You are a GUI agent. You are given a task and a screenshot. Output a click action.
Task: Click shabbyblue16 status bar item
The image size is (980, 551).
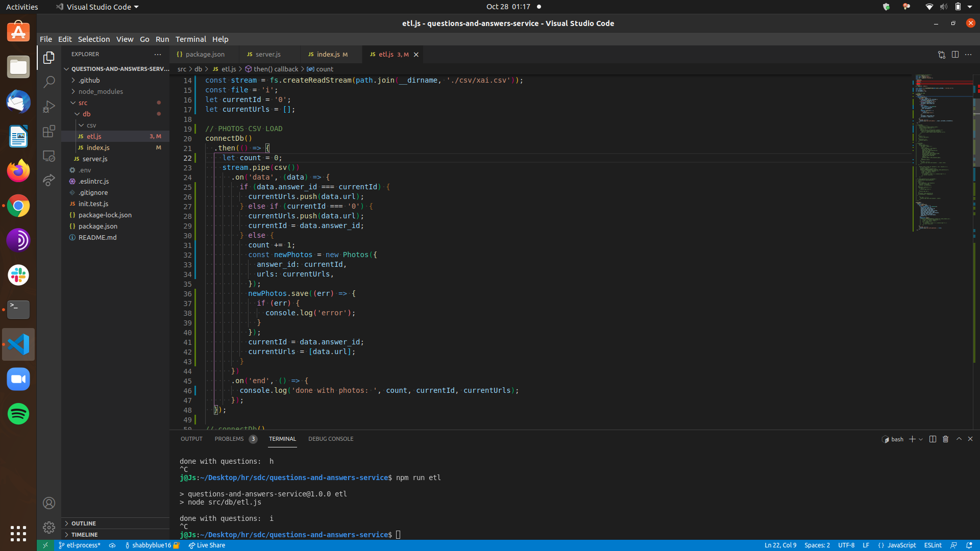pyautogui.click(x=152, y=545)
